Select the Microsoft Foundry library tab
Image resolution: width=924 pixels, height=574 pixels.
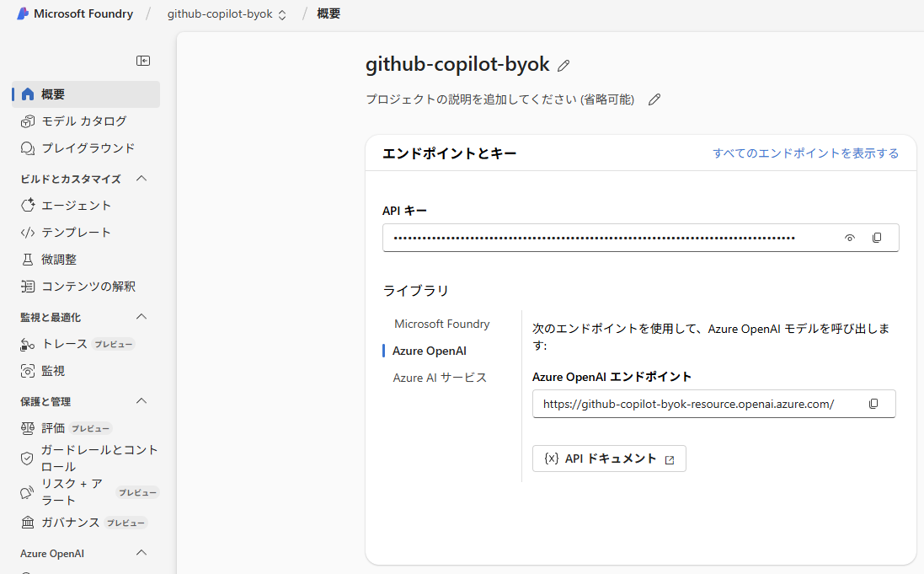[442, 324]
